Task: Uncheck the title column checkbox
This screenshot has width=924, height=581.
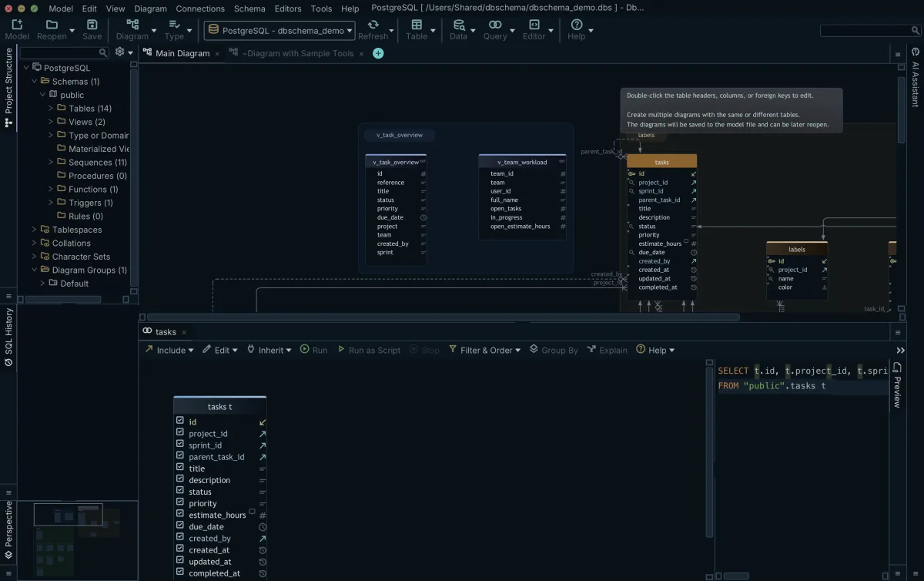Action: (180, 468)
